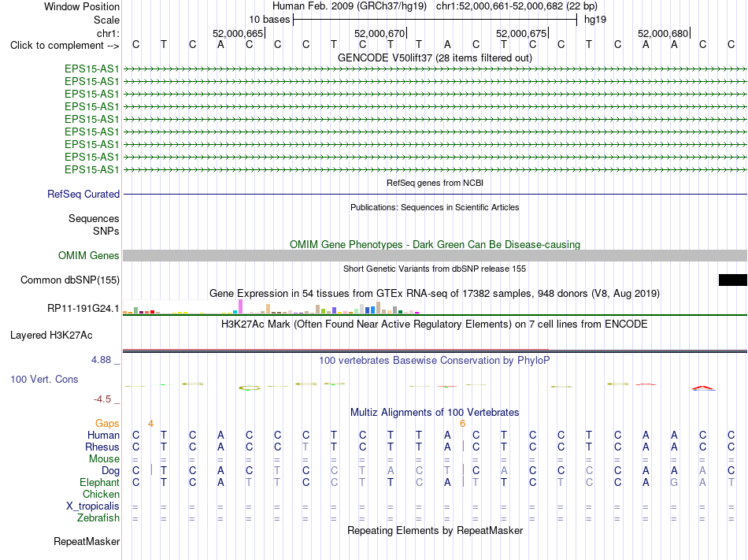Screen dimensions: 748x560
Task: Click 'Publications: Sequences in Scientific Articles' title
Action: coord(435,207)
